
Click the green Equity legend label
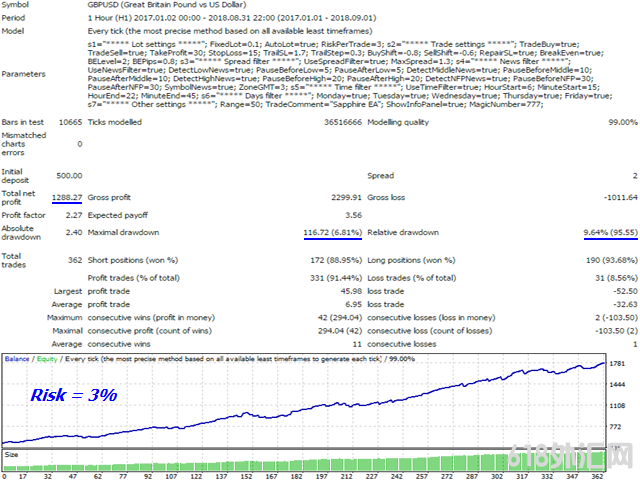coord(47,359)
